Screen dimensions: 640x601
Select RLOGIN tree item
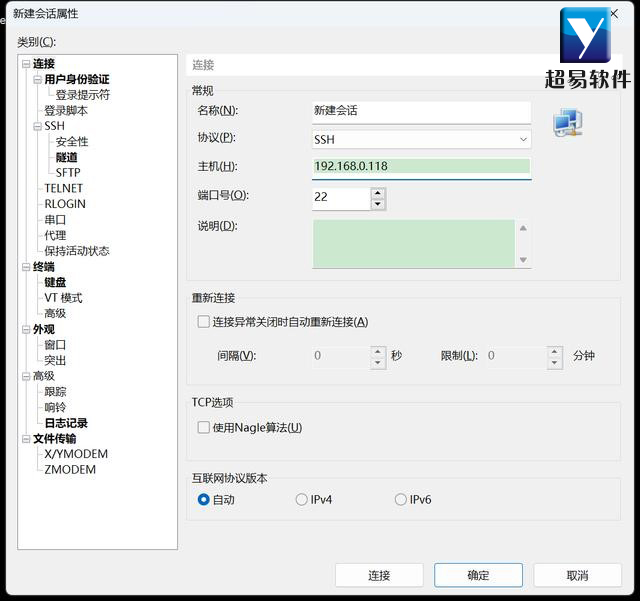coord(65,204)
